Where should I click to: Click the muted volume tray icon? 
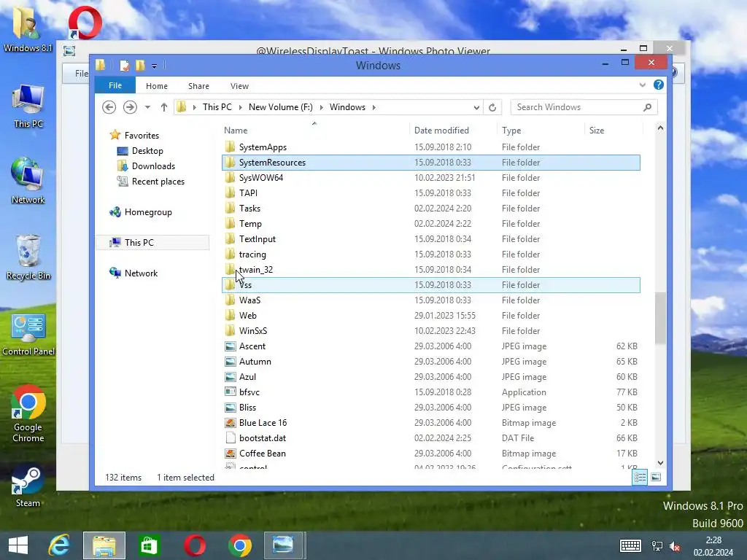675,546
